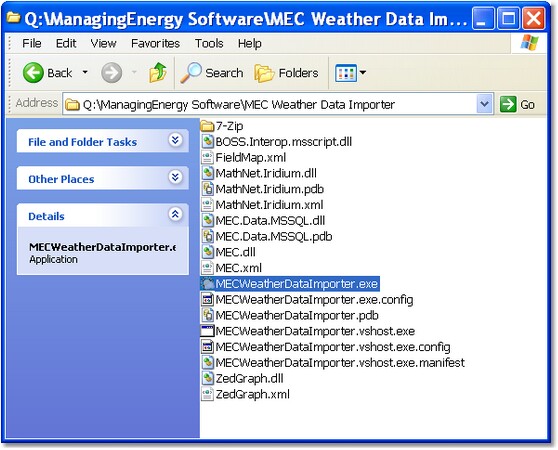558x450 pixels.
Task: Open the Back button history dropdown arrow
Action: 85,72
